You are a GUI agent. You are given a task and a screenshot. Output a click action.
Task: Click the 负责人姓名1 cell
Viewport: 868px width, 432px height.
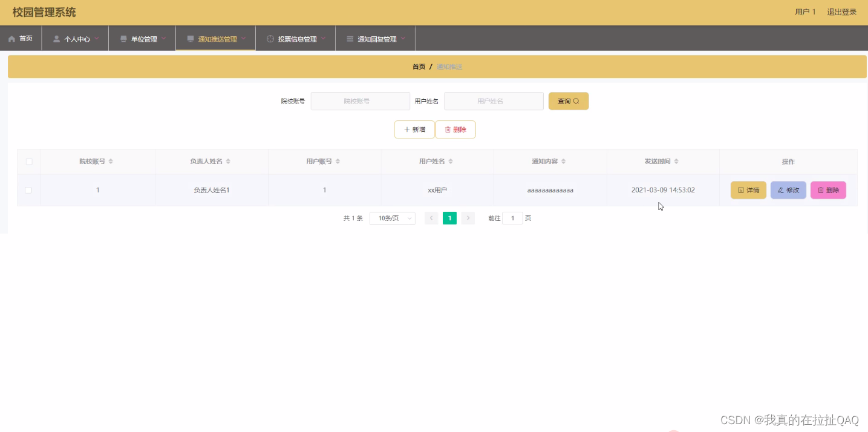(212, 190)
